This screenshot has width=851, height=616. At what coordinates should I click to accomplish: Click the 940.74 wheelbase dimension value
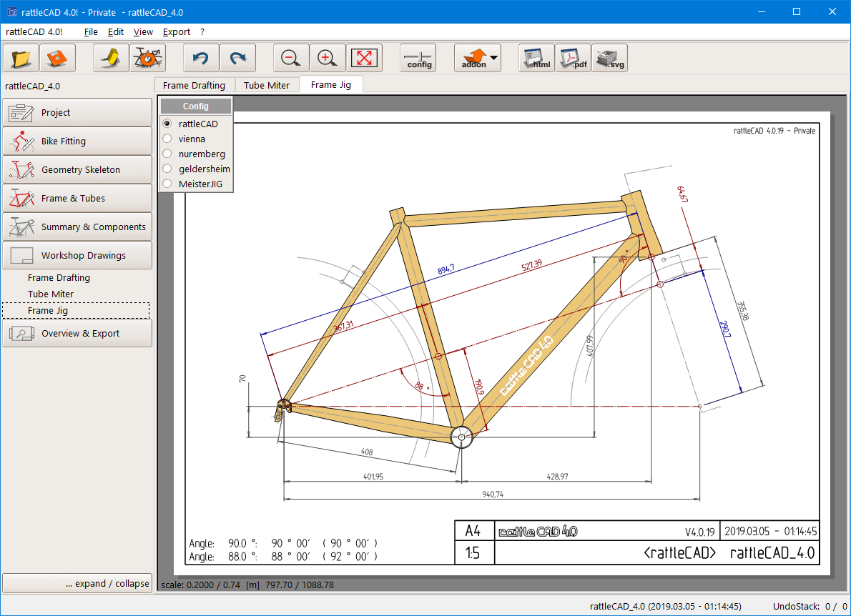[x=493, y=494]
